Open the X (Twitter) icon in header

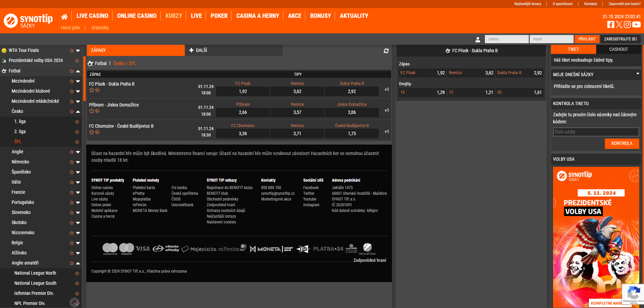click(619, 24)
